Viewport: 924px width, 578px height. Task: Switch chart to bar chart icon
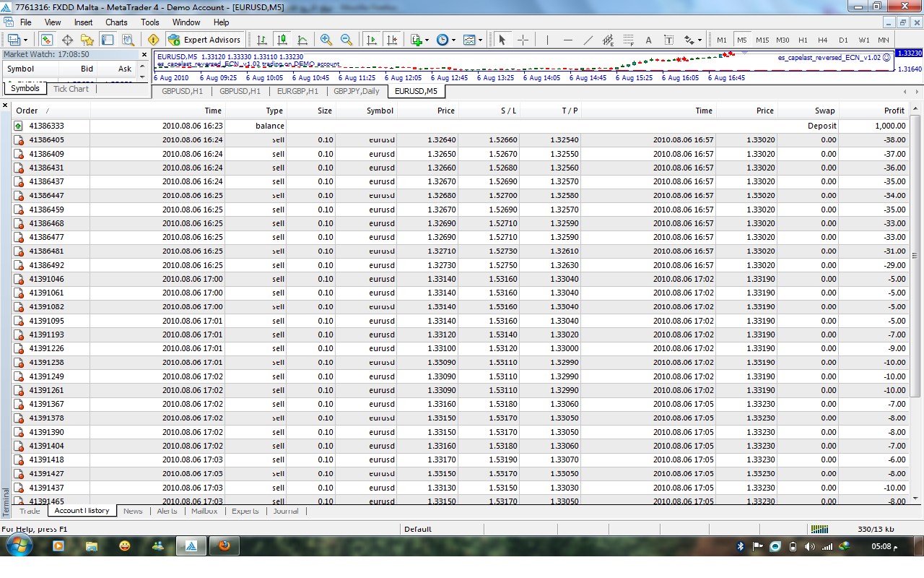point(261,40)
